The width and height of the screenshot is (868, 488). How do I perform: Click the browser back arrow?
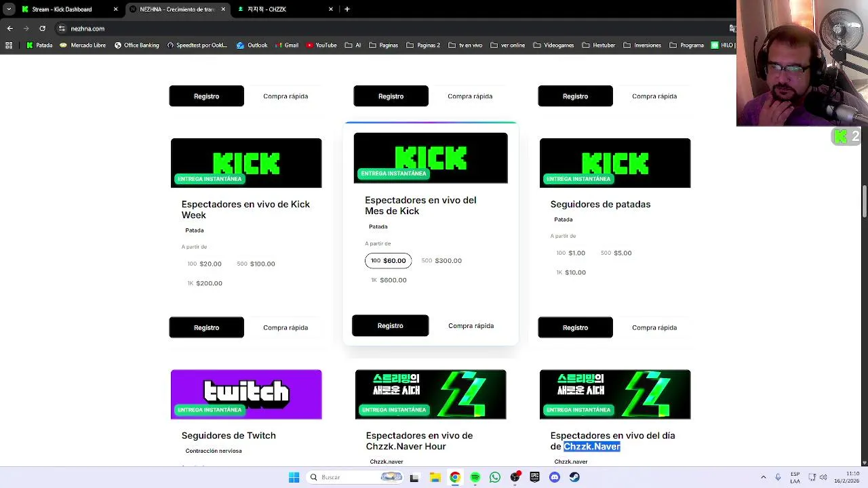(x=9, y=28)
